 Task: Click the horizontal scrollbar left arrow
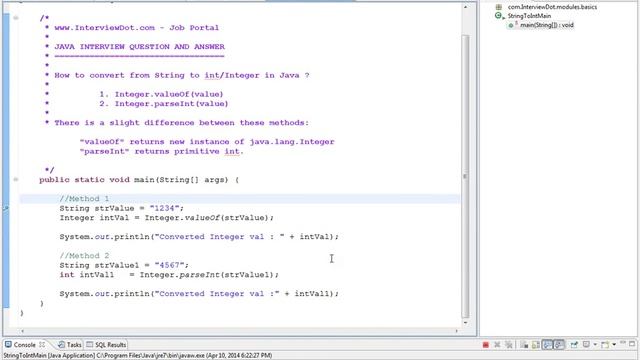(x=22, y=331)
